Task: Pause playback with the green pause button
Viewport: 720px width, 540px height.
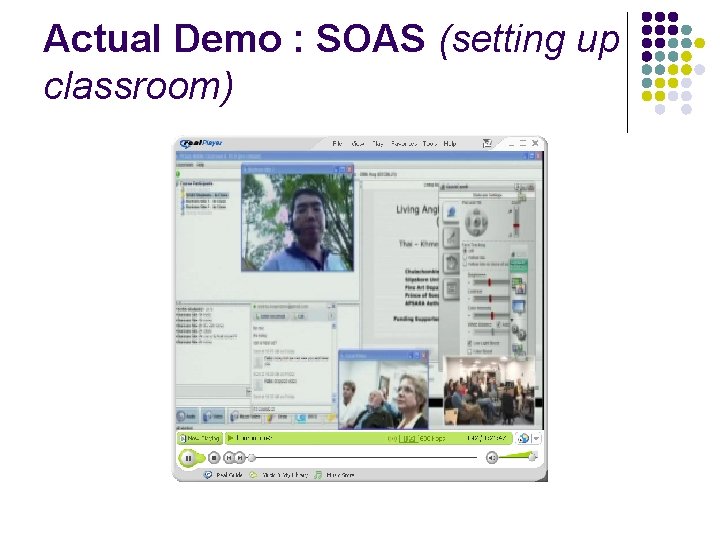Action: [188, 458]
